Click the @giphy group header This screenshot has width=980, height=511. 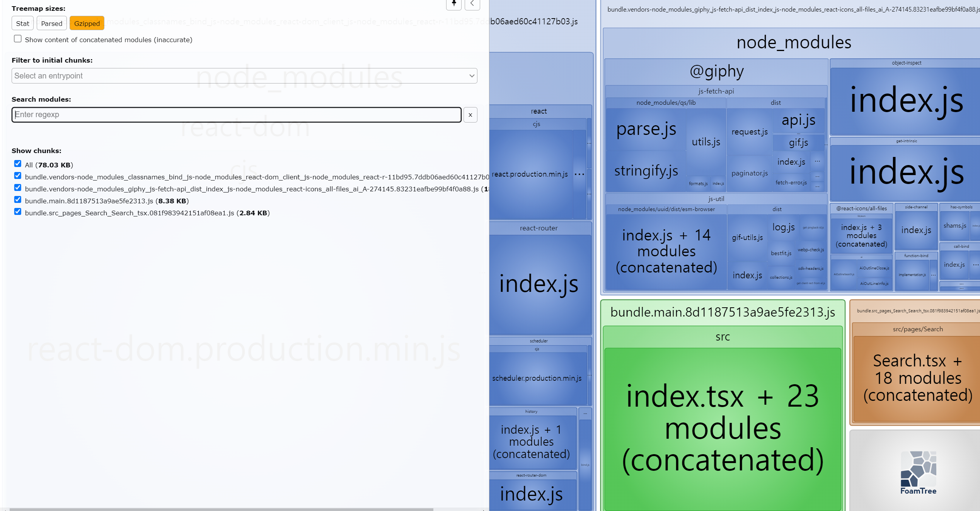point(716,72)
